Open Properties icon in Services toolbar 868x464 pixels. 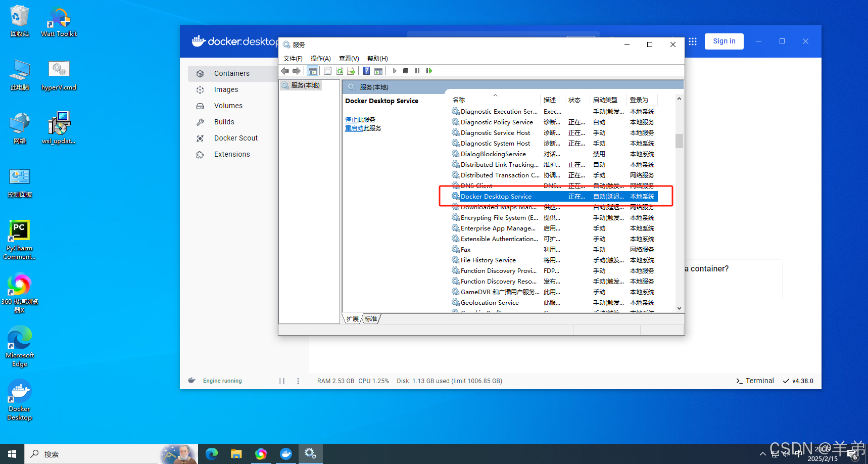click(x=327, y=71)
